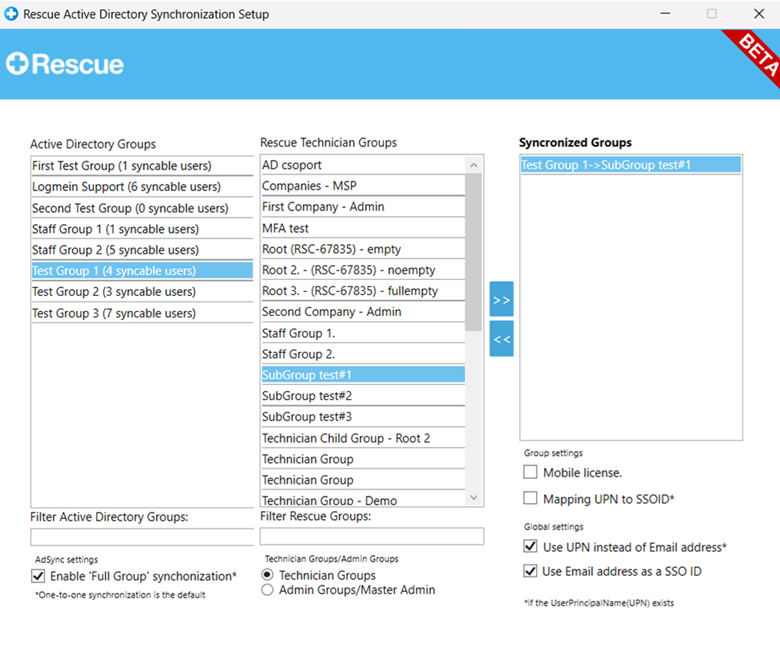The height and width of the screenshot is (651, 780).
Task: Select Technician Group - Demo entry
Action: tap(363, 499)
